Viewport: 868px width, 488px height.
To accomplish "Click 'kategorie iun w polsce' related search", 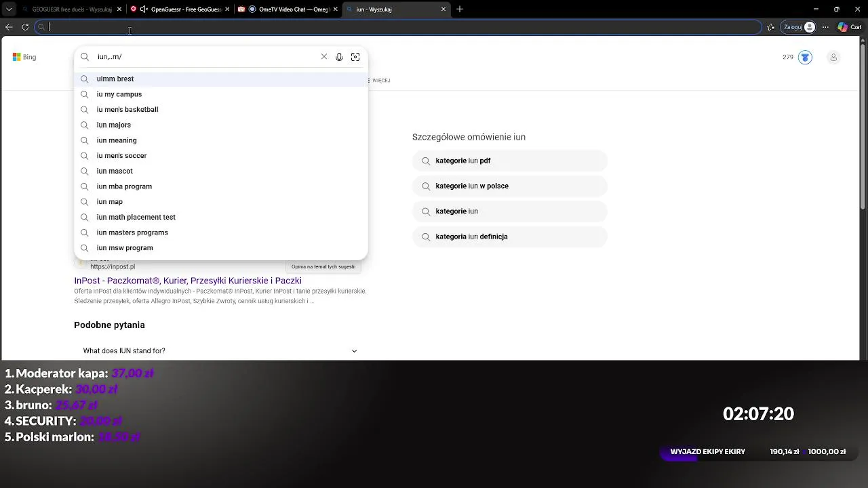I will coord(510,186).
